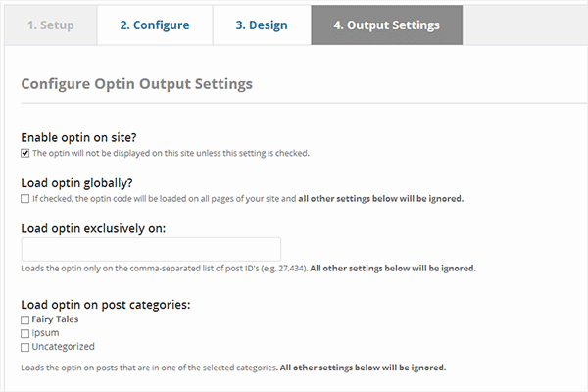Image resolution: width=588 pixels, height=392 pixels.
Task: Click the Load optin on post categories heading
Action: (x=106, y=305)
